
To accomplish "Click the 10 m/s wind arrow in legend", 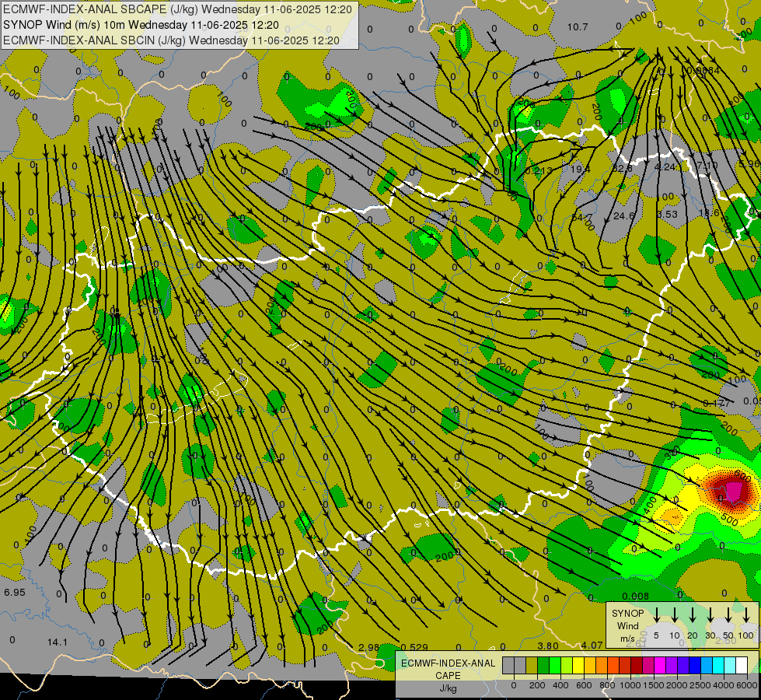I will (x=675, y=615).
